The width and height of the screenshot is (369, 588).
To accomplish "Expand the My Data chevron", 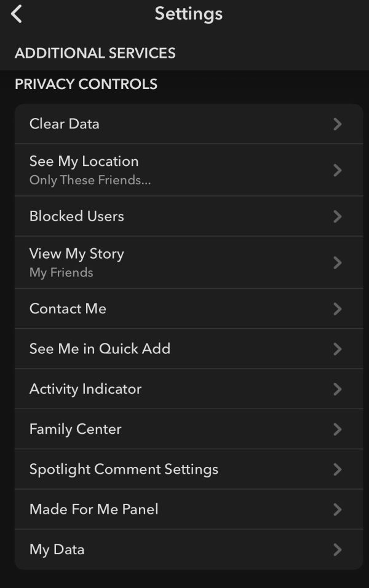I will [338, 549].
